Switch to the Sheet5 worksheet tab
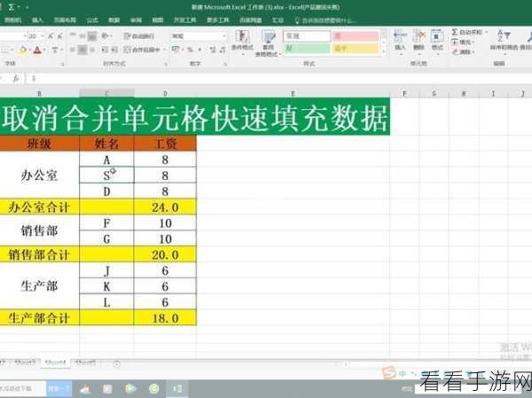The height and width of the screenshot is (398, 532). [x=85, y=363]
